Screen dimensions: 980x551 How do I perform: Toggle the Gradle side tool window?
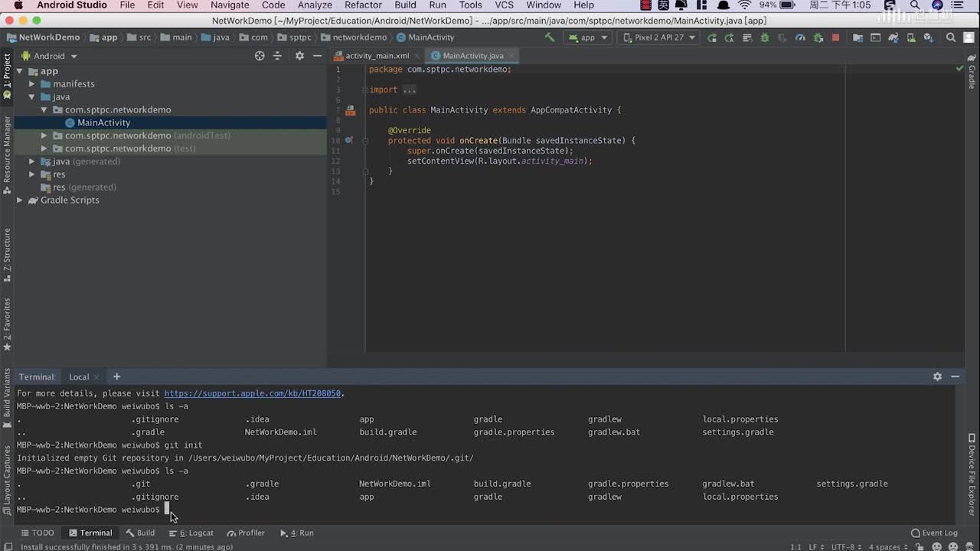(972, 70)
